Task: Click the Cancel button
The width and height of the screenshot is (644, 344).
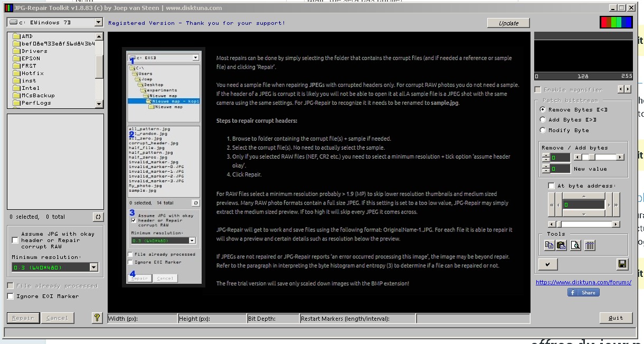Action: pyautogui.click(x=57, y=318)
